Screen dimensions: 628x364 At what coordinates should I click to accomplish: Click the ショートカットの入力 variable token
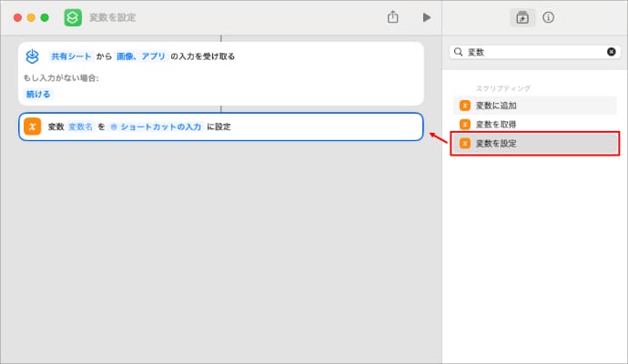156,126
